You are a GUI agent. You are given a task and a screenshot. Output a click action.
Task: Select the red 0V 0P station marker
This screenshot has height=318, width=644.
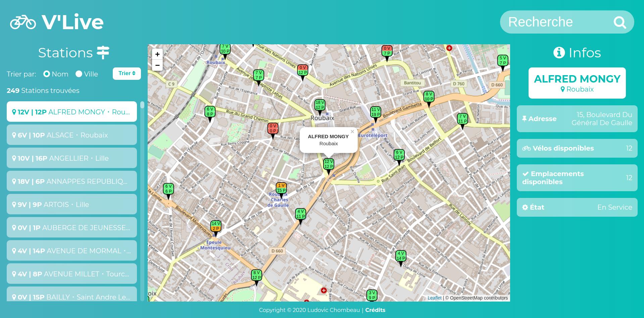273,131
